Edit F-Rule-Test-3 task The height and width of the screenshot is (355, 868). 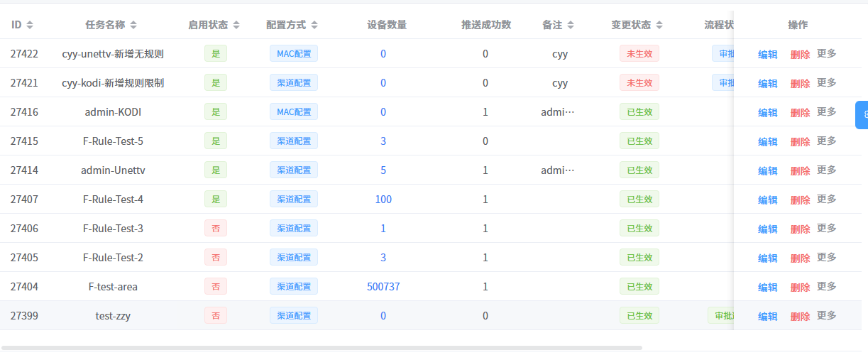[x=768, y=229]
